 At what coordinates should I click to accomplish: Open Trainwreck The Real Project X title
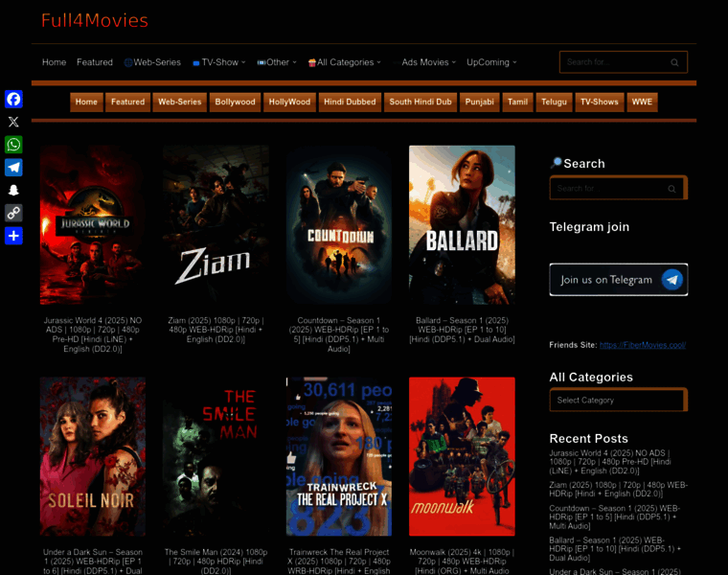tap(339, 562)
